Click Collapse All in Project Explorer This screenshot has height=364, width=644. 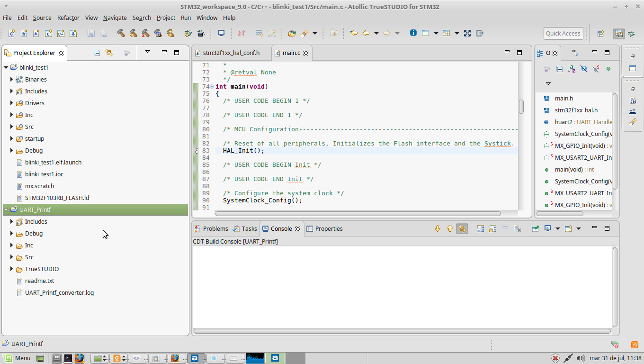97,53
